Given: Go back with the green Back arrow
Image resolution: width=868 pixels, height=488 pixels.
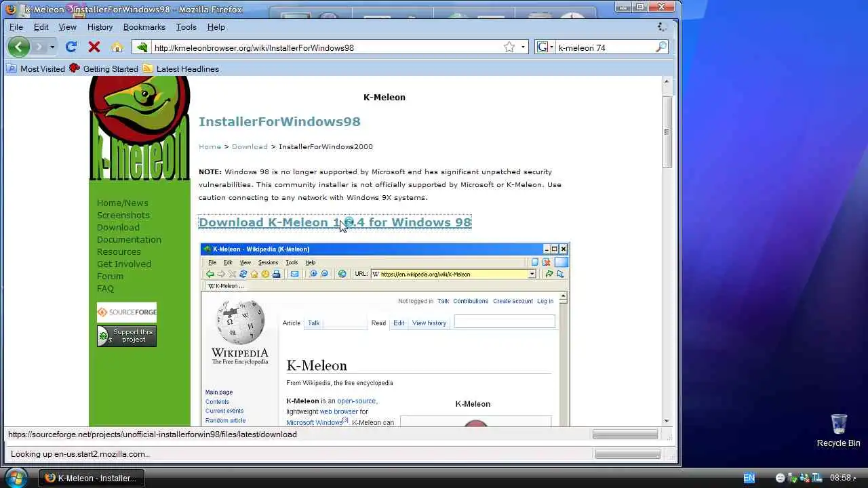Looking at the screenshot, I should pyautogui.click(x=19, y=47).
